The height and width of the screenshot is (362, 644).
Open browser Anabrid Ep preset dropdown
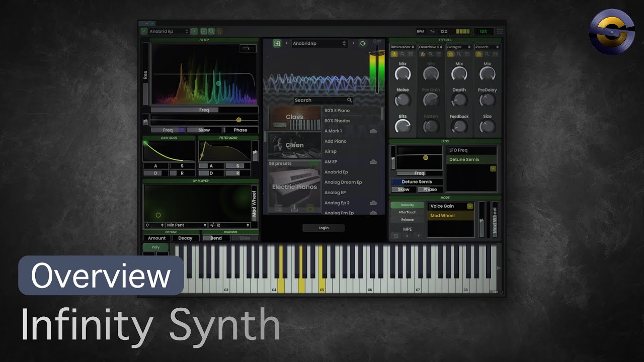[320, 44]
